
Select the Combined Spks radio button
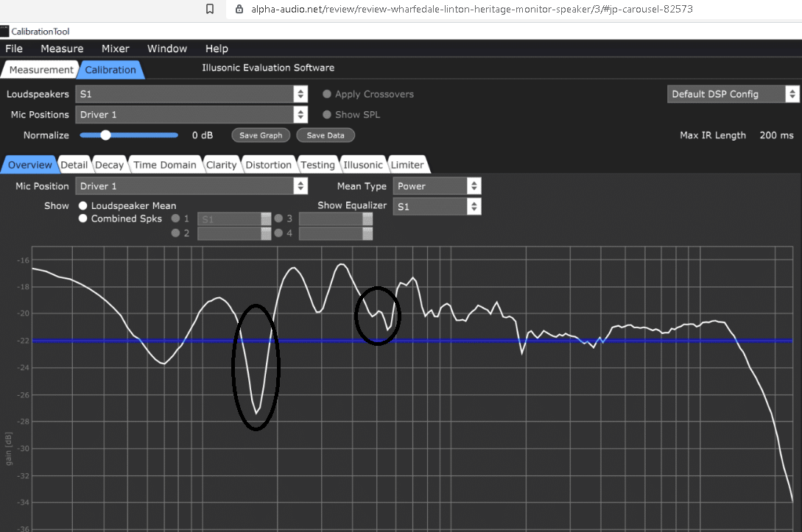(83, 219)
